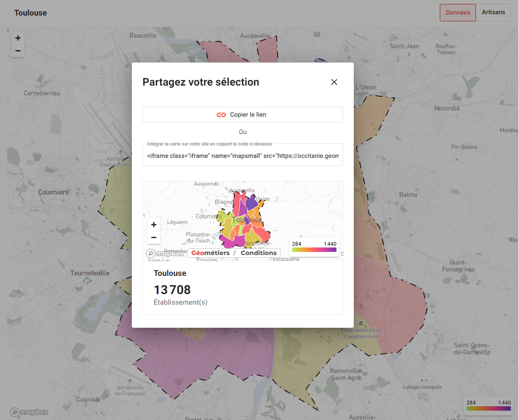Image resolution: width=518 pixels, height=420 pixels.
Task: Click the purple district in preview map
Action: (x=251, y=202)
